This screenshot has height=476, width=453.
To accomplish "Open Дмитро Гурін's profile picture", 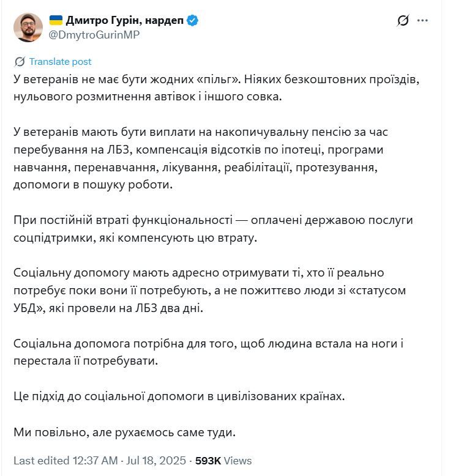I will [28, 28].
